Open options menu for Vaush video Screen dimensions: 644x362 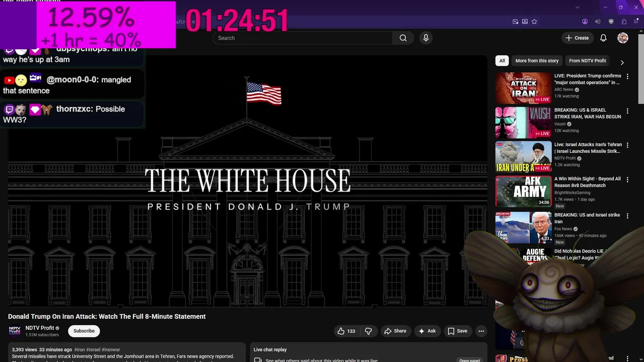coord(627,111)
